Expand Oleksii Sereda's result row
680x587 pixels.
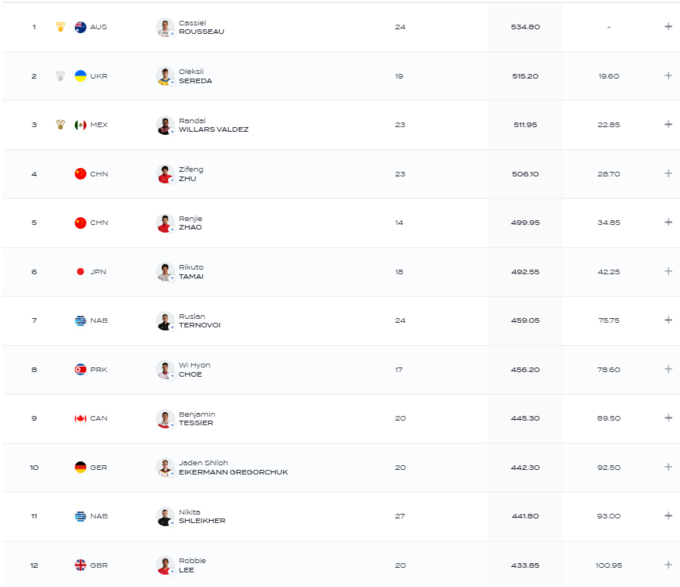[x=668, y=76]
